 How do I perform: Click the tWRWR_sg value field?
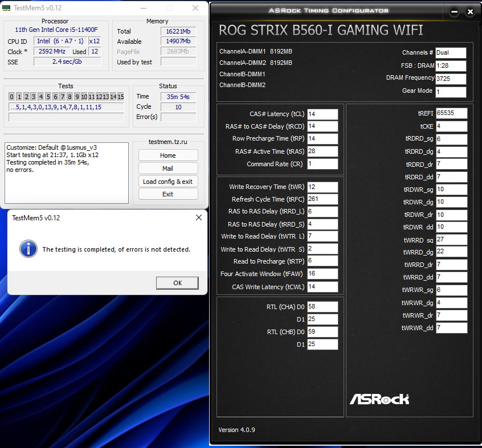[x=452, y=290]
